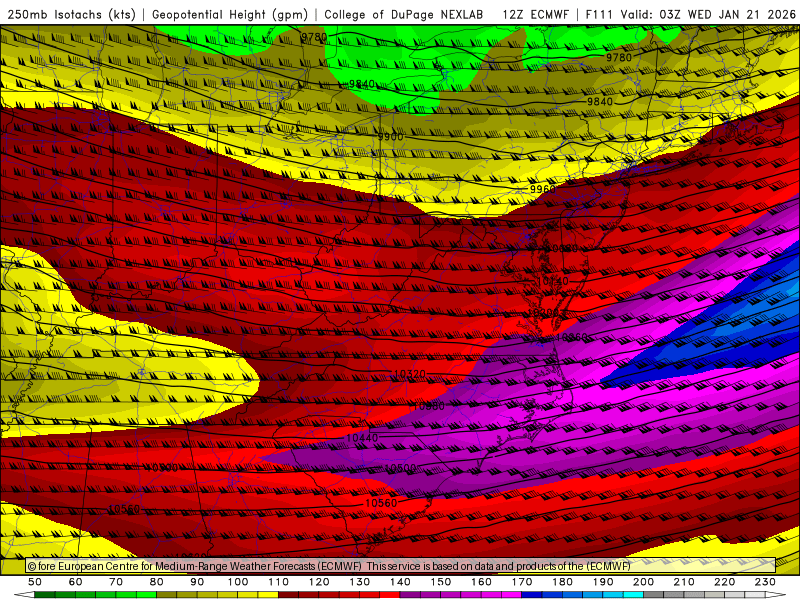800x600 pixels.
Task: Click the '100' value on color scale
Action: (238, 582)
